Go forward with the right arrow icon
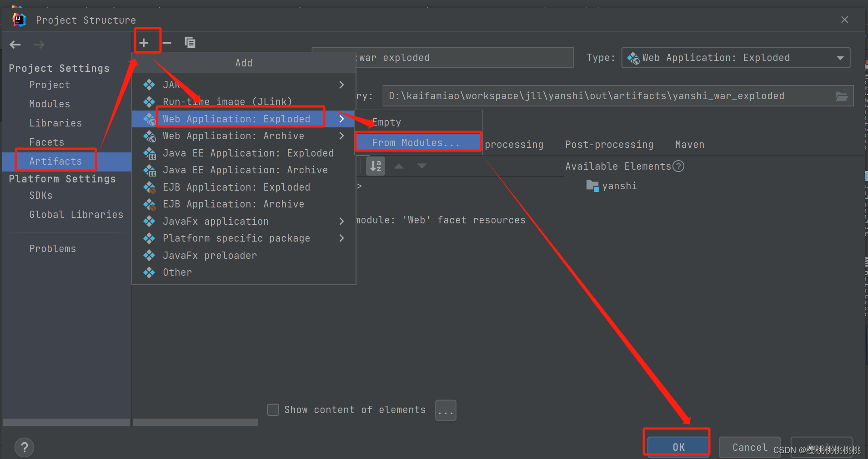Viewport: 868px width, 459px height. click(x=39, y=45)
